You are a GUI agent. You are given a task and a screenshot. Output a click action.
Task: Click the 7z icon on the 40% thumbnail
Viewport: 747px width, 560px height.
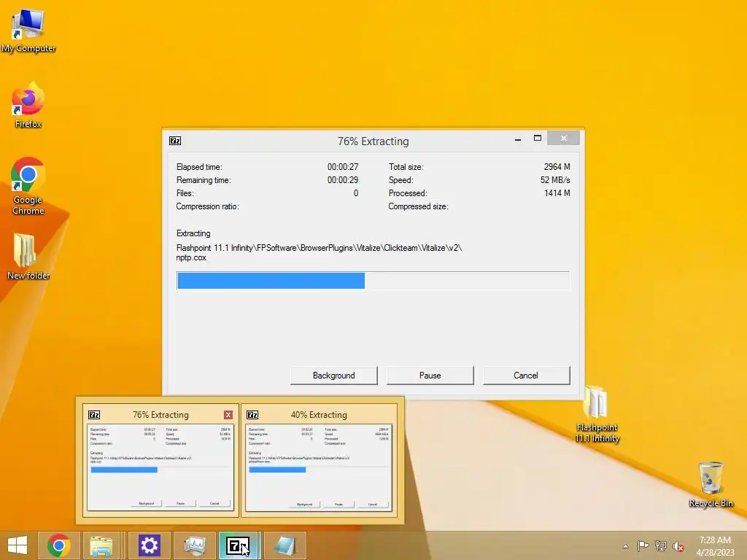click(x=252, y=415)
